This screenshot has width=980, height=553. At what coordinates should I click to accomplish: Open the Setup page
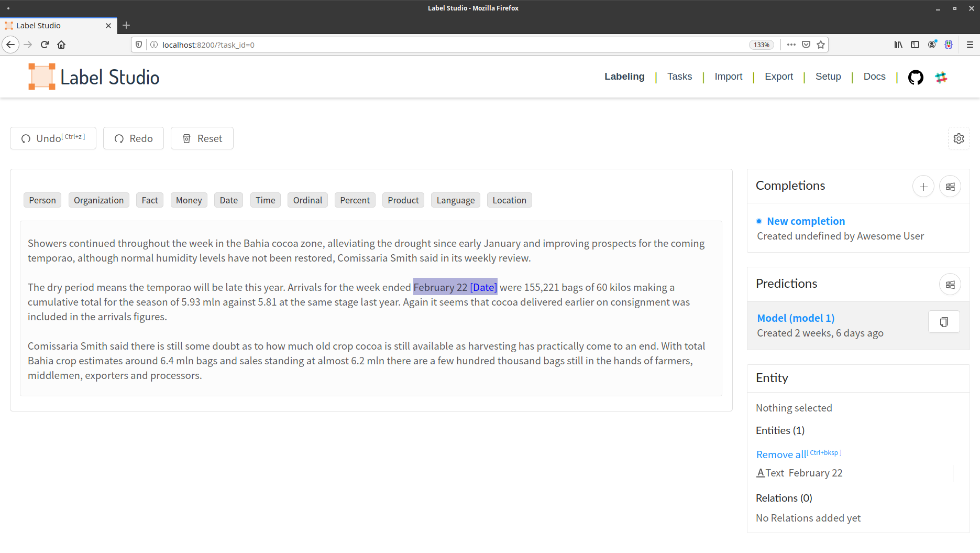click(828, 77)
